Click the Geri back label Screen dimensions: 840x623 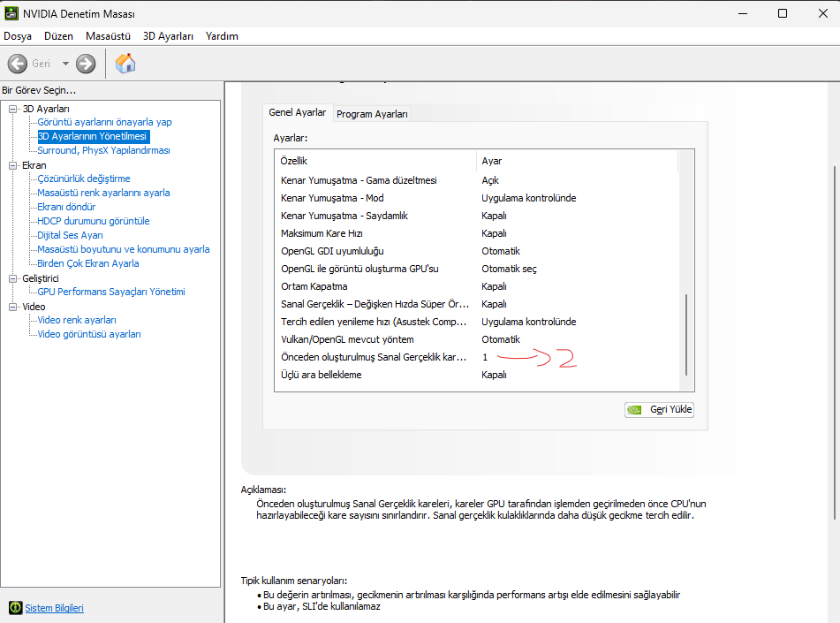(x=42, y=64)
